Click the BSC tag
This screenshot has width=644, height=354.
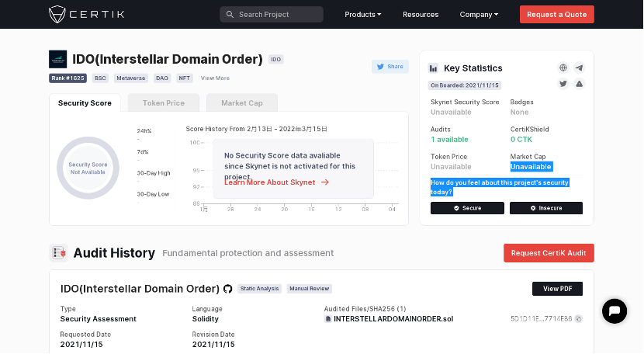pos(100,78)
